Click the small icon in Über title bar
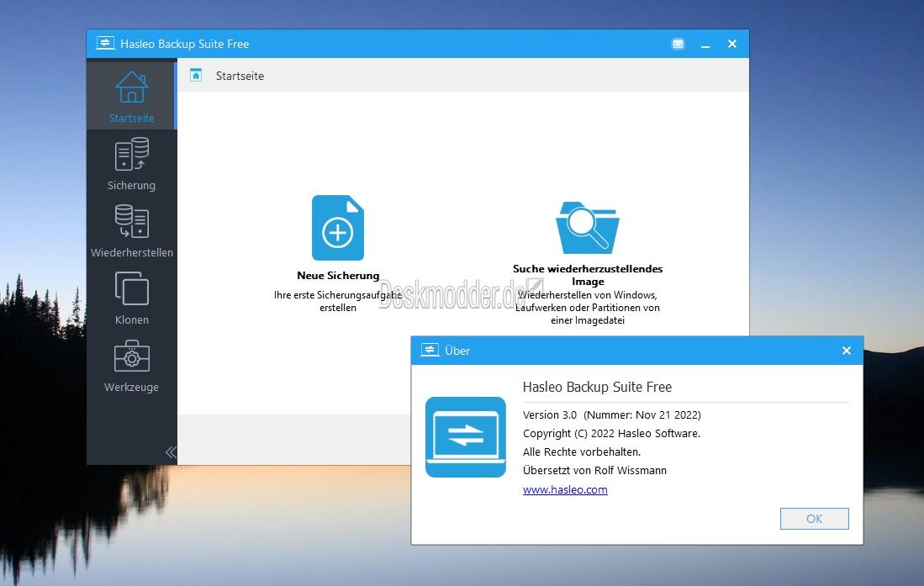The width and height of the screenshot is (924, 586). (430, 351)
